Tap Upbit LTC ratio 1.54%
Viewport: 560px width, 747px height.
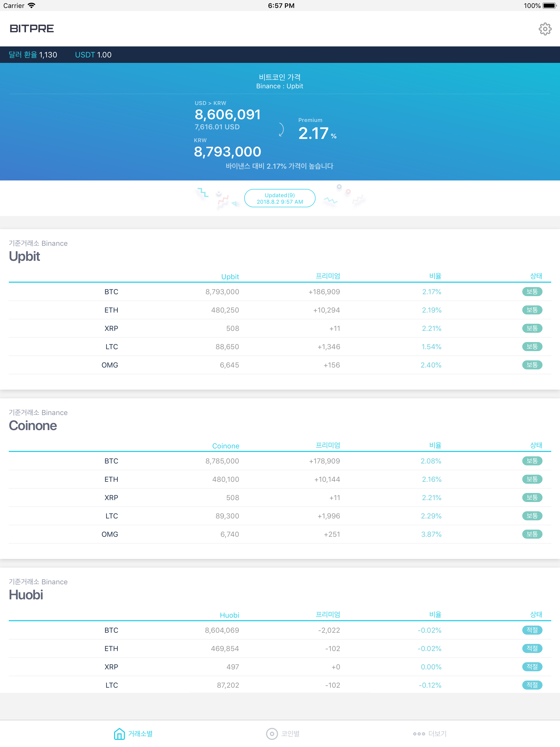coord(431,346)
